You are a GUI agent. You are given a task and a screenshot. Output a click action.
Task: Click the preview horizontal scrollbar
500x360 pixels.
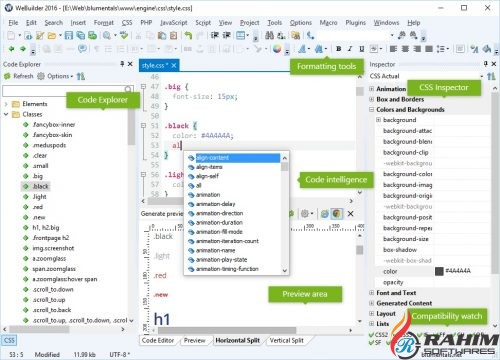click(227, 330)
